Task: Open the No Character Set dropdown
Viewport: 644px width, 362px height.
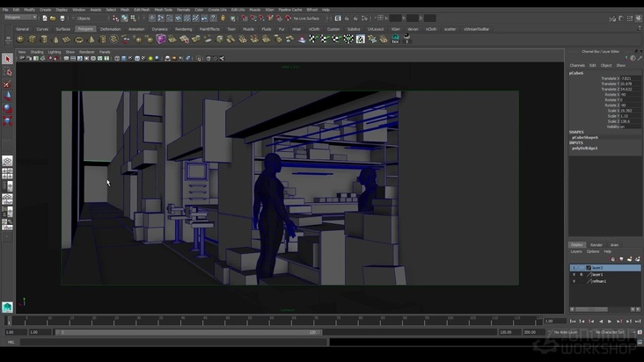Action: (x=609, y=332)
